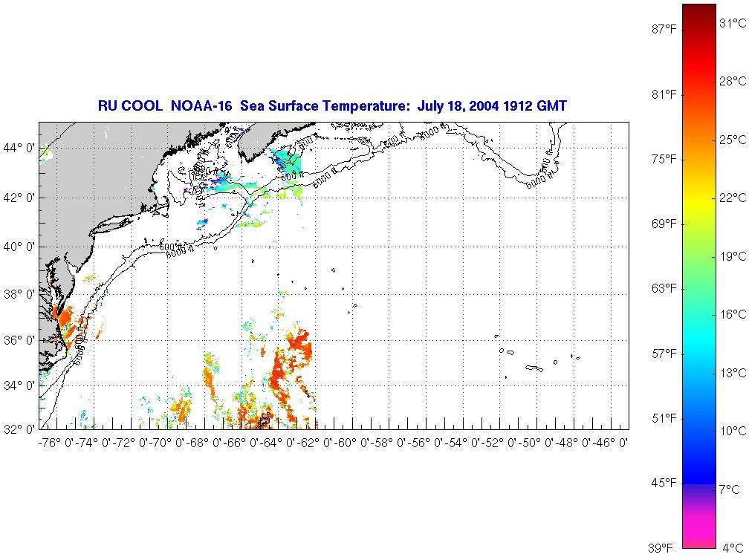This screenshot has height=560, width=749.
Task: Pick the 42° 0' latitude label
Action: [x=19, y=198]
